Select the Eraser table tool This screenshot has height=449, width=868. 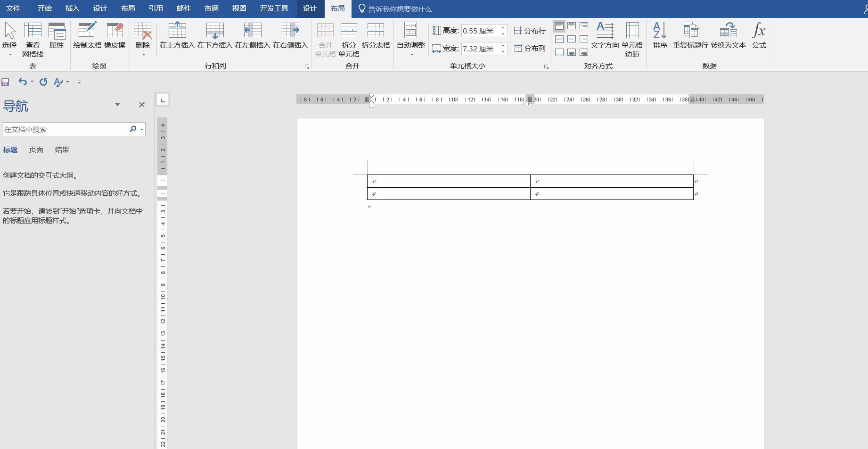click(x=115, y=35)
